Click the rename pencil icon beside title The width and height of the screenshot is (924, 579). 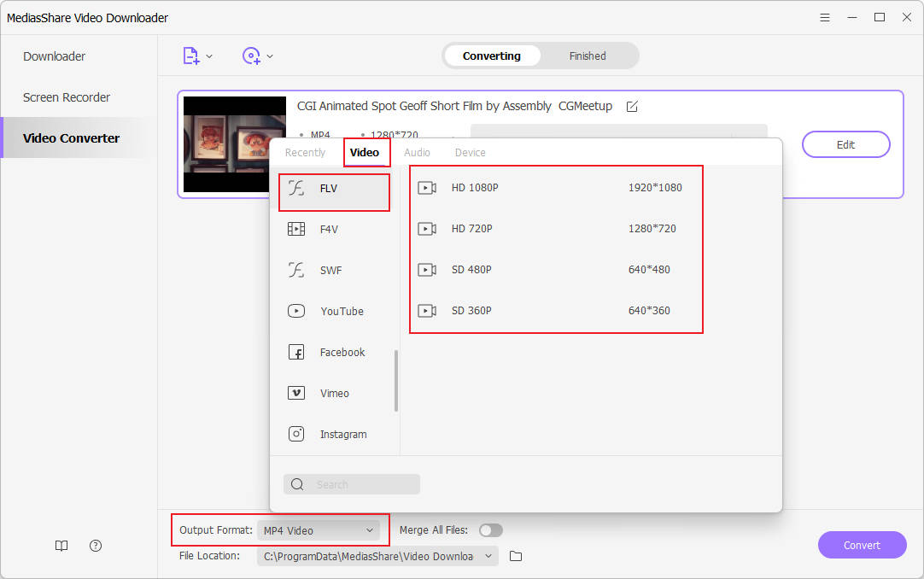pos(632,107)
